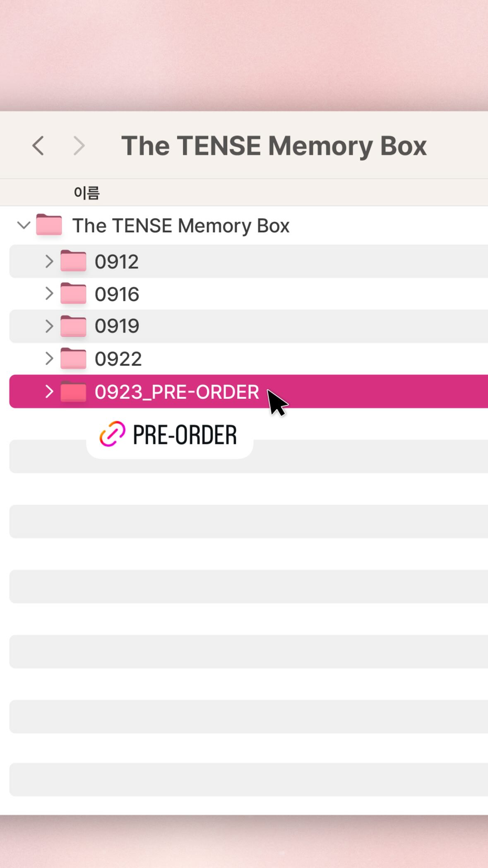Click the 0922 folder icon
The width and height of the screenshot is (488, 868).
(x=73, y=359)
